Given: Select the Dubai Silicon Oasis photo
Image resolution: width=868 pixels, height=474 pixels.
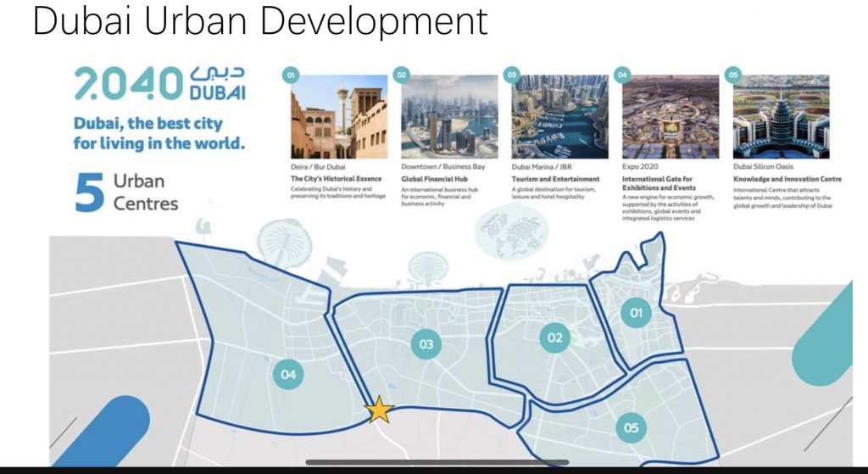Looking at the screenshot, I should pos(781,117).
